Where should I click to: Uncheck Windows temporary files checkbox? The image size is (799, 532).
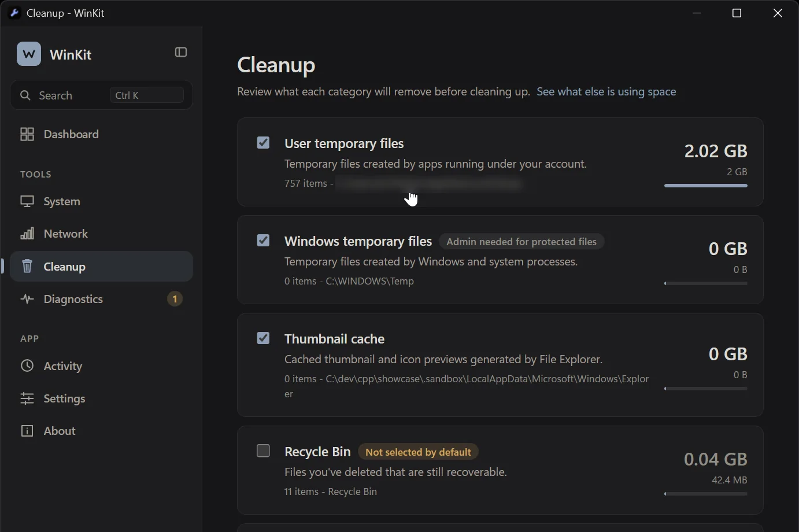pyautogui.click(x=263, y=240)
